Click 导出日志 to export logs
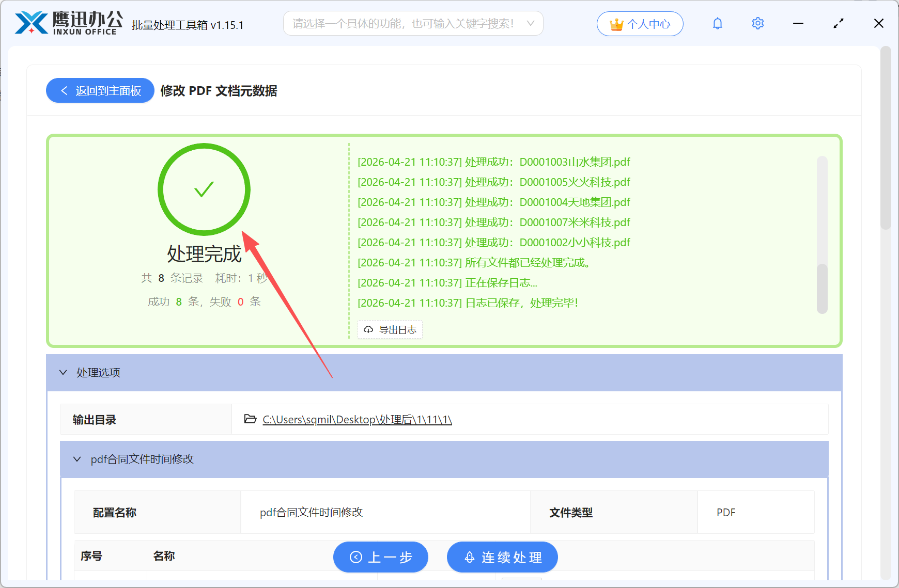899x588 pixels. (x=390, y=329)
